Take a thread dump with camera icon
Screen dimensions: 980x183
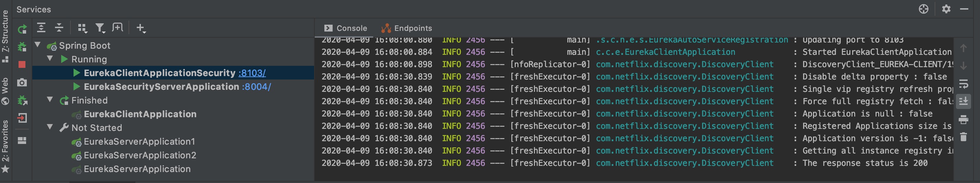point(22,82)
